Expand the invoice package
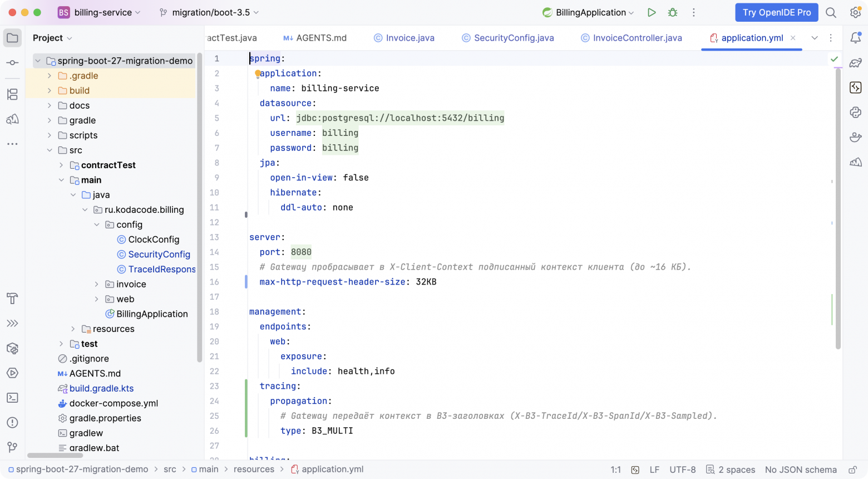This screenshot has height=479, width=868. pyautogui.click(x=96, y=284)
